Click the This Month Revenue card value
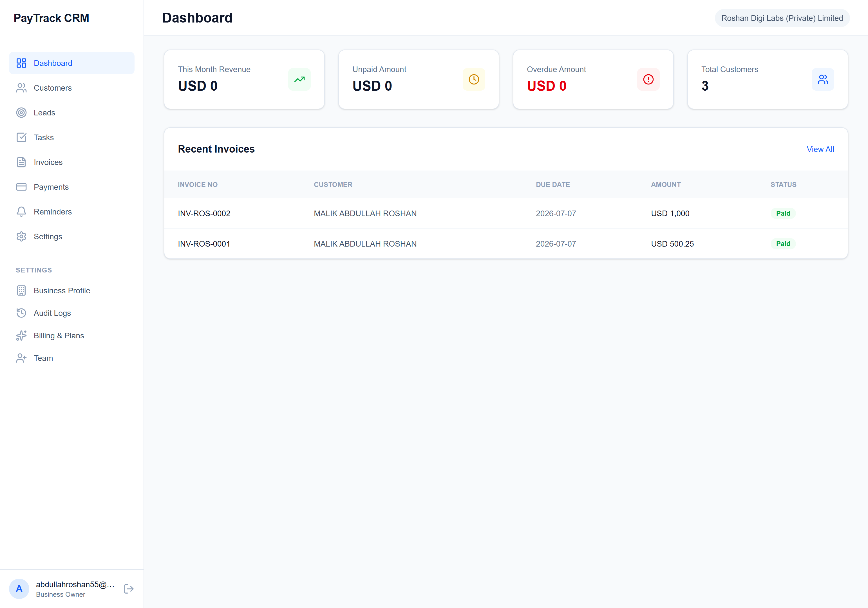868x608 pixels. 198,86
